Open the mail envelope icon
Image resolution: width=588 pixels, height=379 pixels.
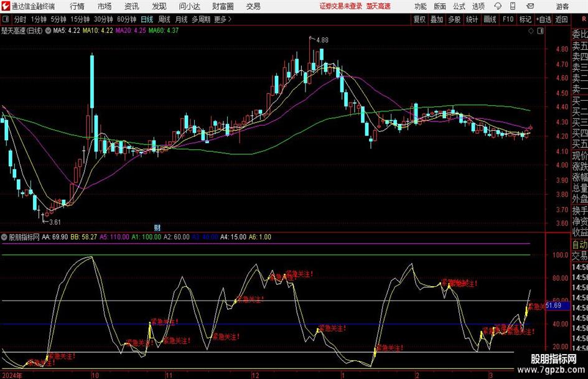tap(530, 6)
